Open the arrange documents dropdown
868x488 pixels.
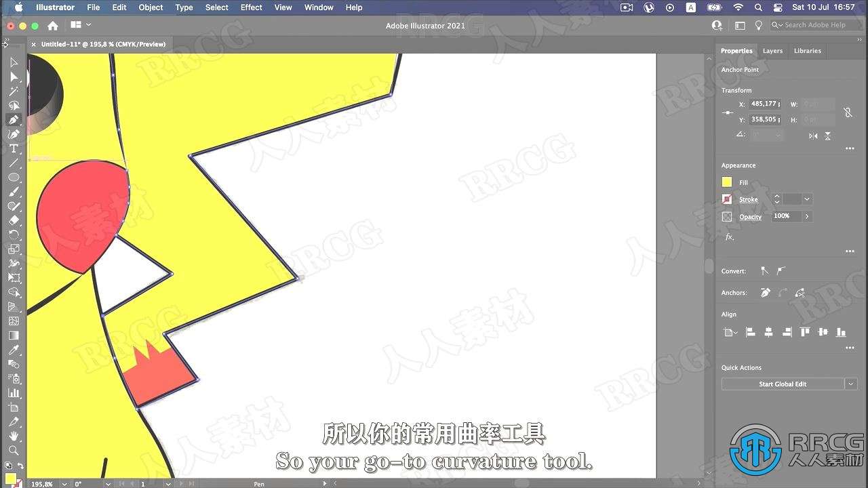click(x=81, y=25)
